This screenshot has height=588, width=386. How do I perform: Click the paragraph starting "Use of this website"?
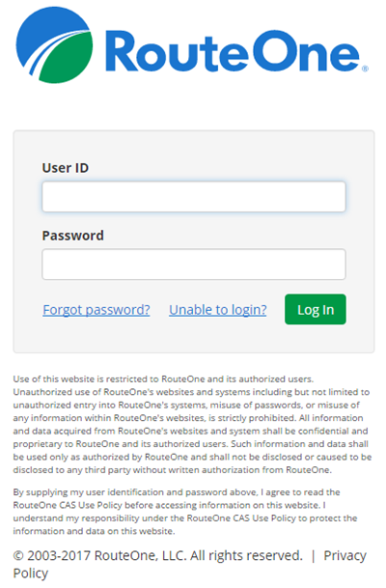[x=192, y=425]
